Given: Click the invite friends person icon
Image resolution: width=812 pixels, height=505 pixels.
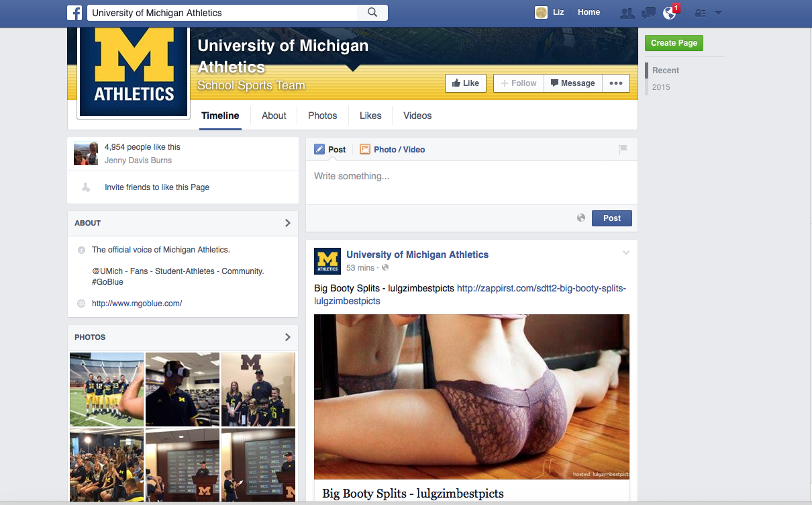Looking at the screenshot, I should (x=85, y=187).
